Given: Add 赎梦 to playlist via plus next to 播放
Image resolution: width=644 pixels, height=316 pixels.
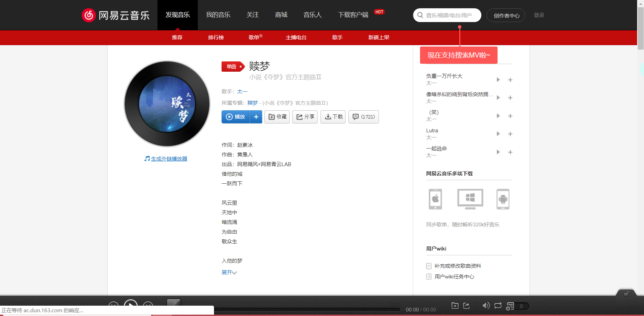Looking at the screenshot, I should tap(256, 117).
